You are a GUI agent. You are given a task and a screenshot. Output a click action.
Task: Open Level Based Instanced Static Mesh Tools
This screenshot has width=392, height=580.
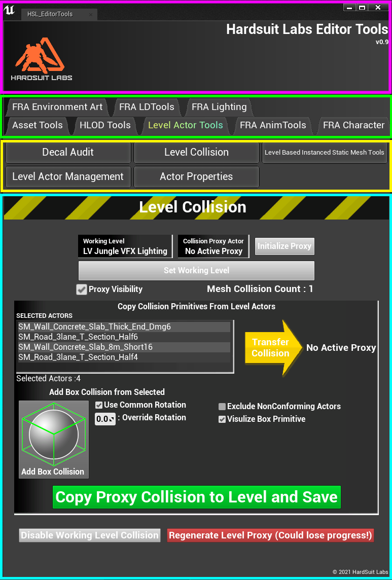click(325, 153)
